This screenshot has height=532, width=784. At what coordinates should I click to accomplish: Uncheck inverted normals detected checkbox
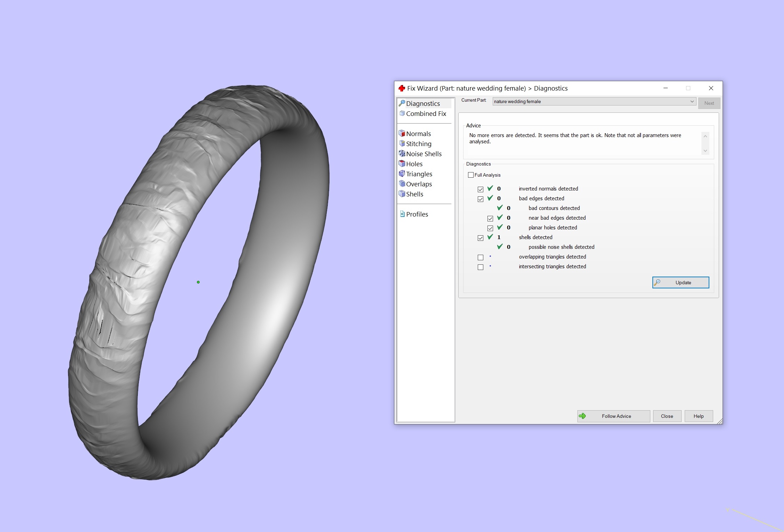481,189
